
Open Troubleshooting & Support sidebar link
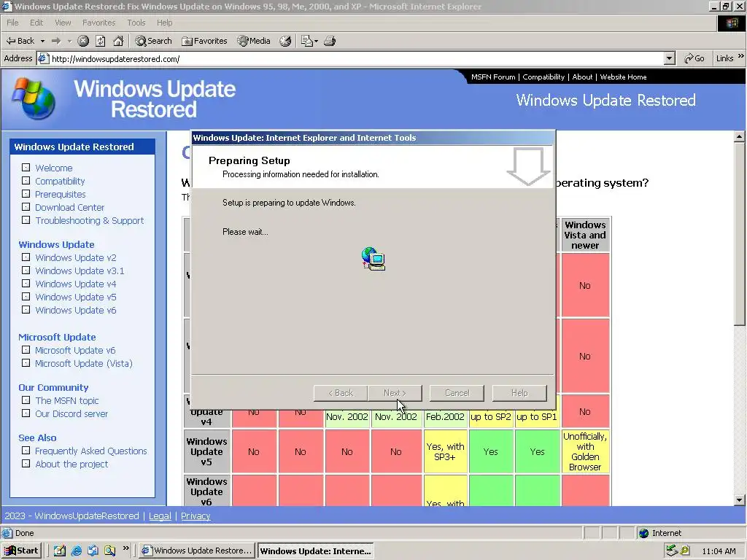90,220
